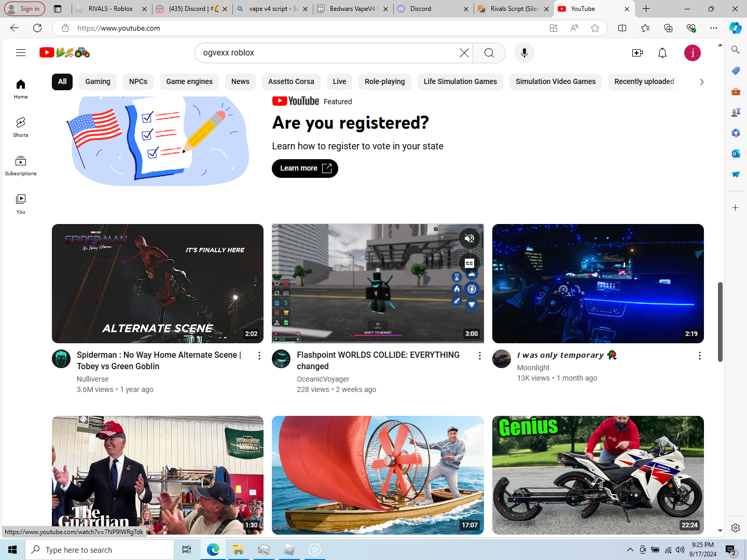Switch to Rivals Script browser tab
Viewport: 747px width, 560px height.
(514, 9)
